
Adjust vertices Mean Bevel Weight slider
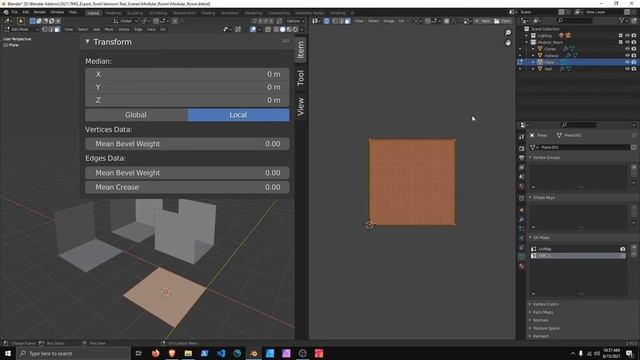tap(187, 144)
